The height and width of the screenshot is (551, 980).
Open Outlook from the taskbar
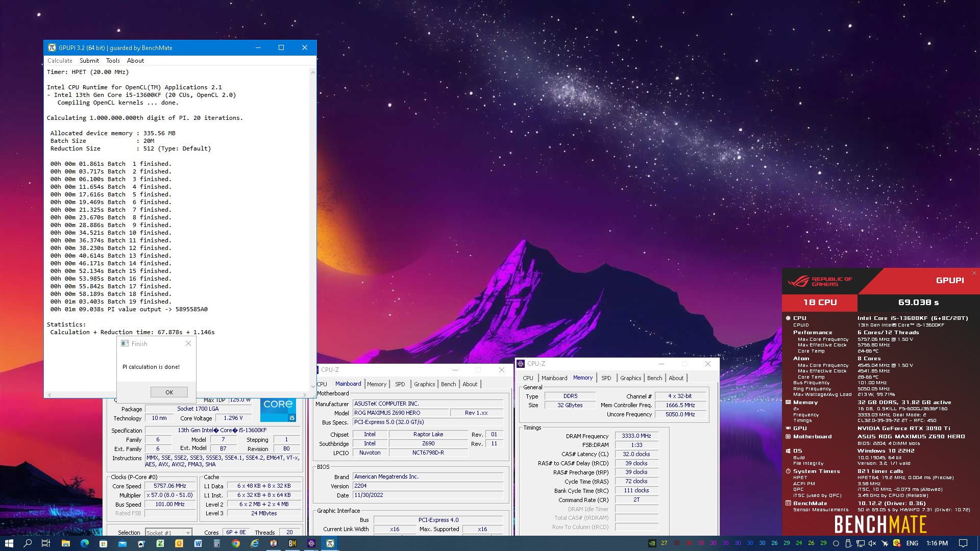point(179,543)
